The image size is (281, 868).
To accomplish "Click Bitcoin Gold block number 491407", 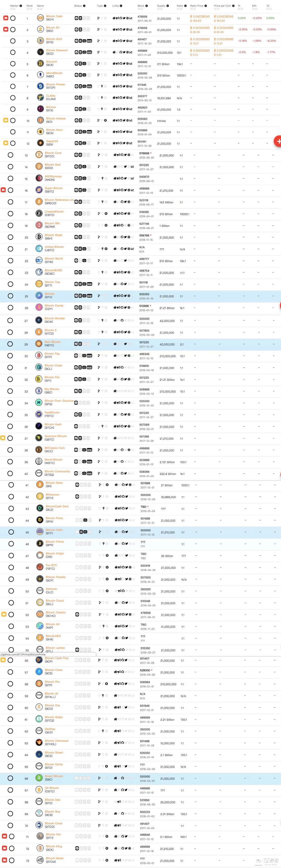I will (142, 39).
